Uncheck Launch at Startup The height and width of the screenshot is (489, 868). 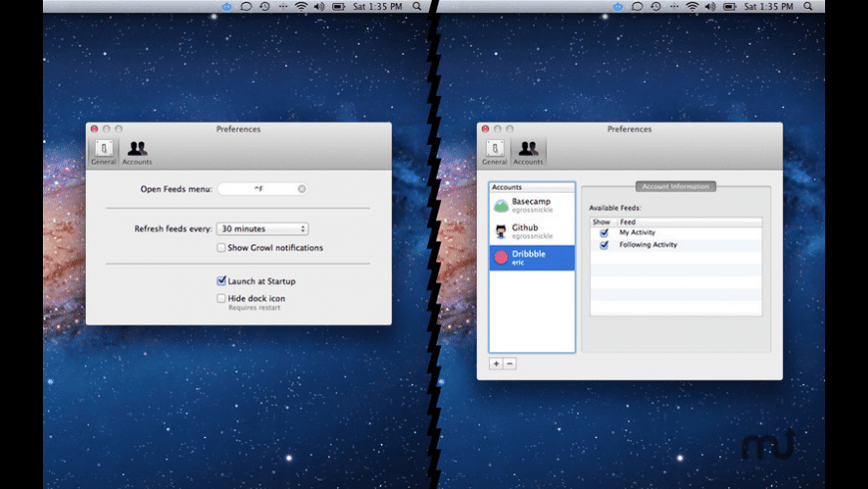[x=221, y=280]
